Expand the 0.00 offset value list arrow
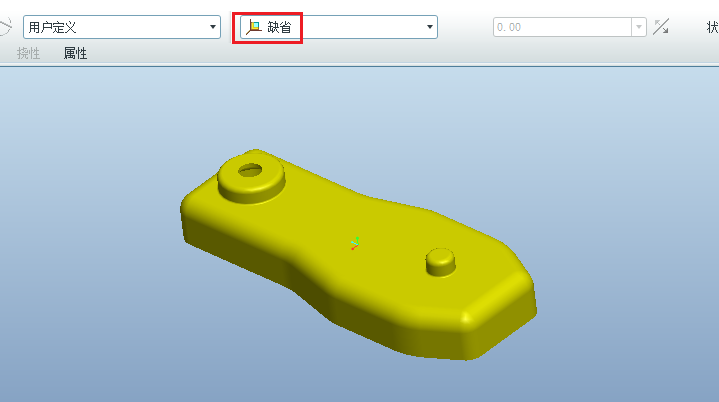The height and width of the screenshot is (402, 719). 638,28
